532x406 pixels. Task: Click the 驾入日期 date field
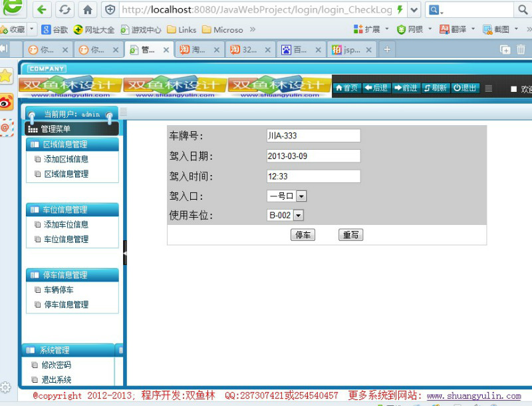point(313,156)
